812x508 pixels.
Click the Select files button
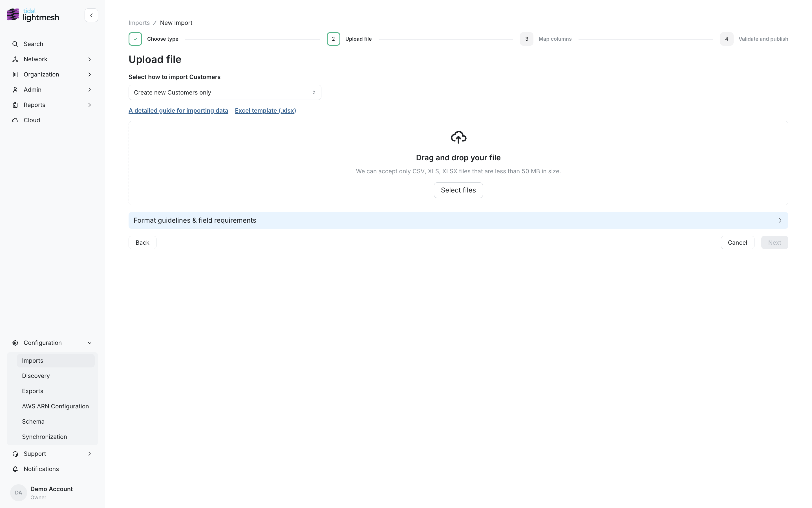point(458,190)
